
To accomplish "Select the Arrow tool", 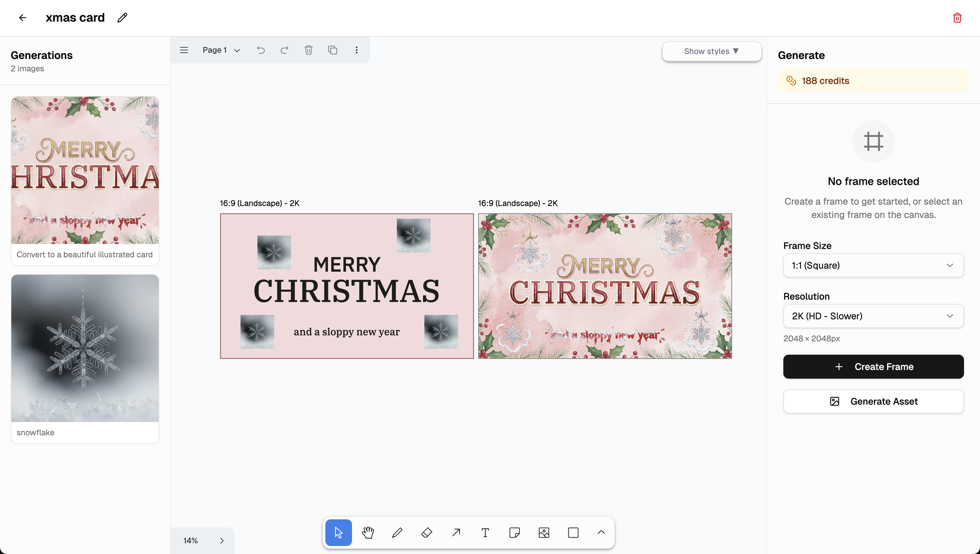I will 456,532.
